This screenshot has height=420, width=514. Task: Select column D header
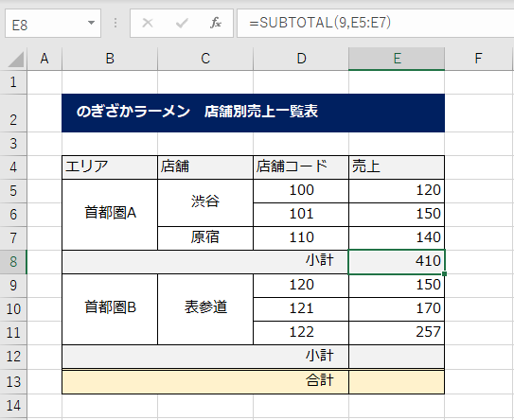(301, 59)
